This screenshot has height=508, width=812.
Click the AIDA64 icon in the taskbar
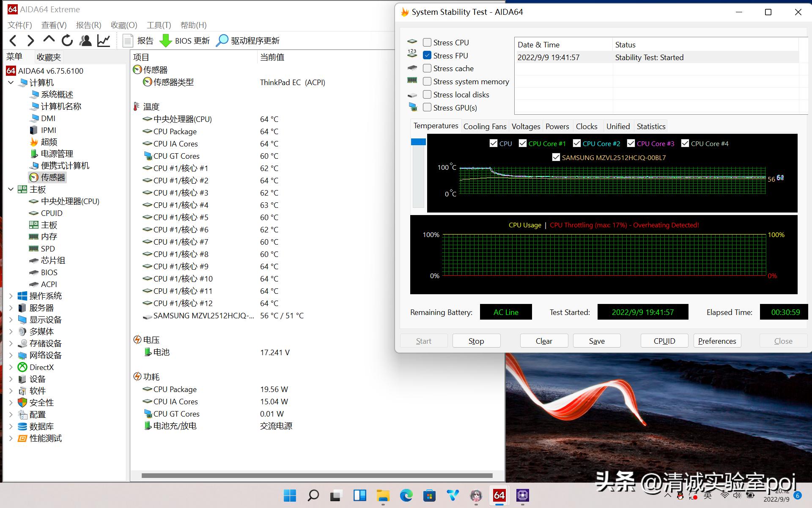499,495
